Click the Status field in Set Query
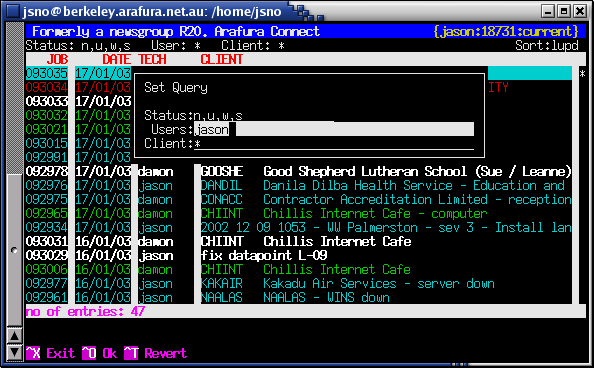The height and width of the screenshot is (368, 594). point(264,115)
